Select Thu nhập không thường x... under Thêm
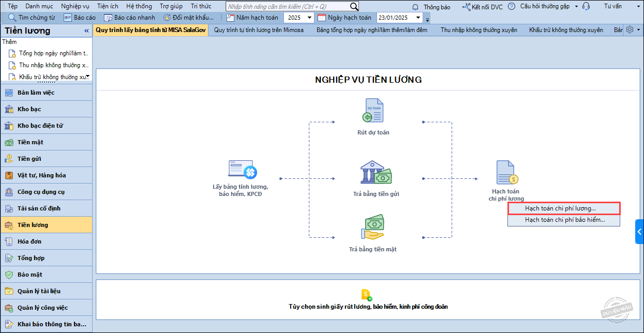 pyautogui.click(x=49, y=65)
